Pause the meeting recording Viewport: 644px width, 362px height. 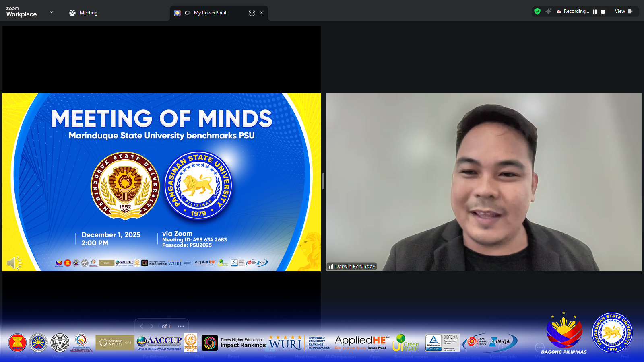coord(595,12)
